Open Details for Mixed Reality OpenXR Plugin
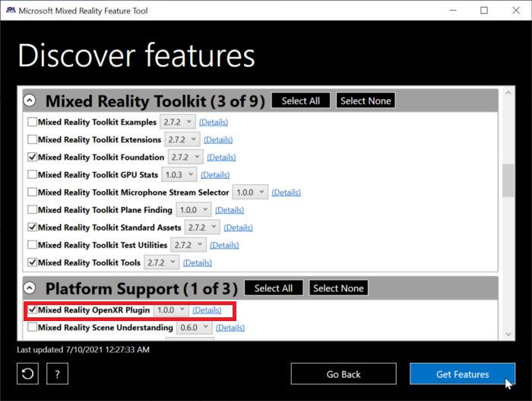 (207, 310)
